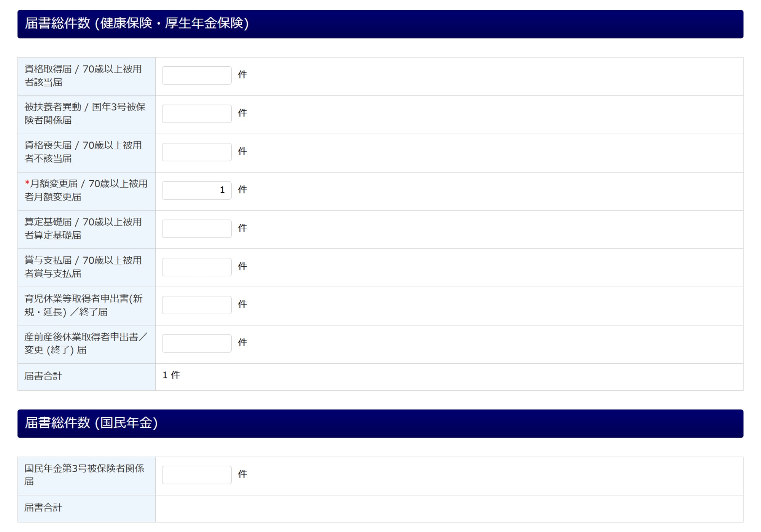The width and height of the screenshot is (761, 532).
Task: Click the 賞与支払届 count input field
Action: click(196, 267)
